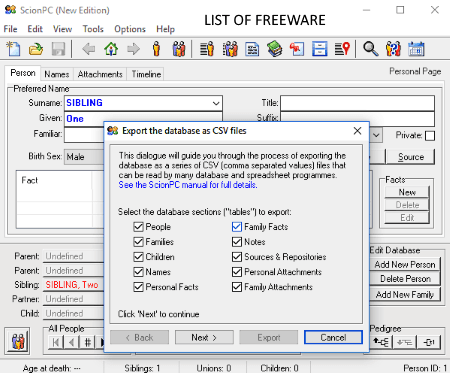Click the Sibling name SIBLING, Two
Image resolution: width=450 pixels, height=373 pixels.
(x=72, y=285)
